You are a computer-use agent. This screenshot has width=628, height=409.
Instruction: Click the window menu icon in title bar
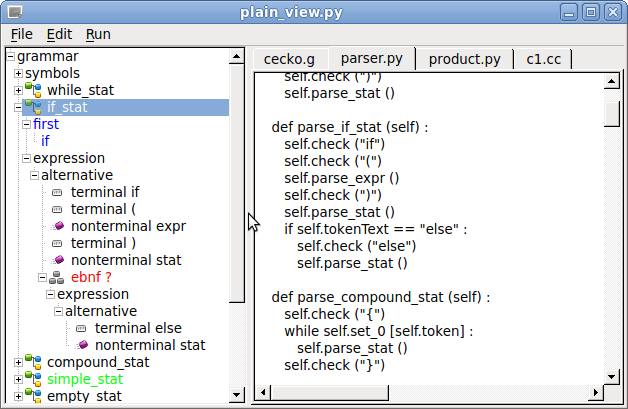15,12
